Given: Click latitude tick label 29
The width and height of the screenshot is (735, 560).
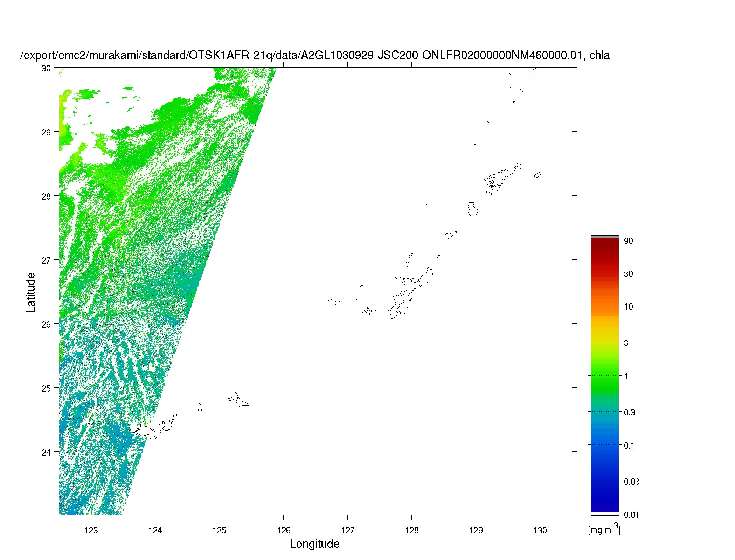Looking at the screenshot, I should click(46, 132).
